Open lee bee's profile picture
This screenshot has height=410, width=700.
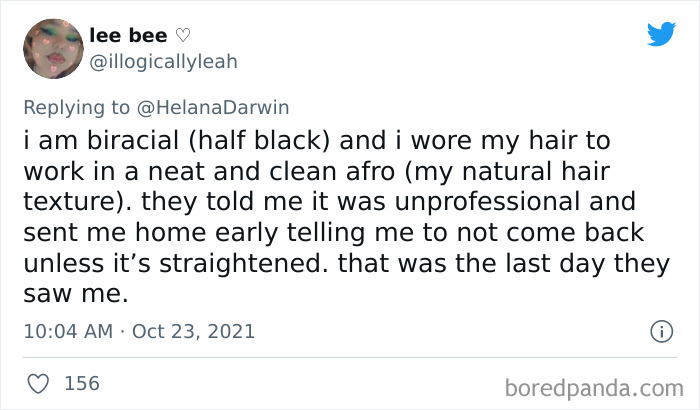[53, 49]
